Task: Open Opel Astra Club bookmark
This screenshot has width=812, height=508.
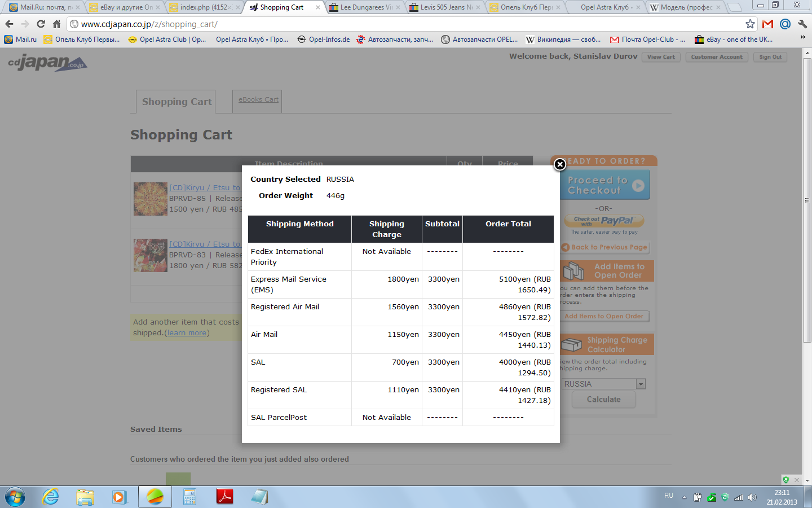Action: pos(167,40)
